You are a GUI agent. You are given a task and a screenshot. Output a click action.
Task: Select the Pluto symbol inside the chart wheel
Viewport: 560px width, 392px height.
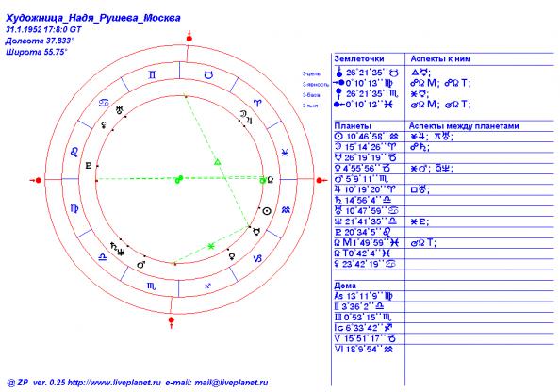point(89,165)
